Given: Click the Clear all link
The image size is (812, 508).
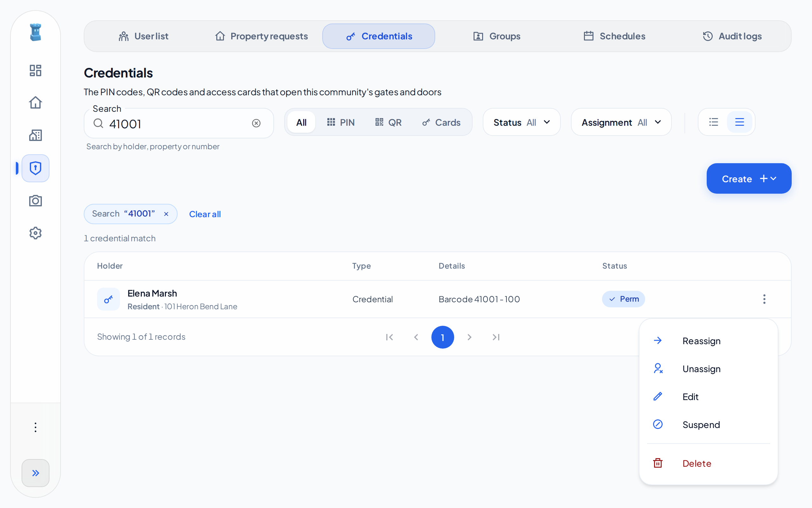Looking at the screenshot, I should (205, 214).
